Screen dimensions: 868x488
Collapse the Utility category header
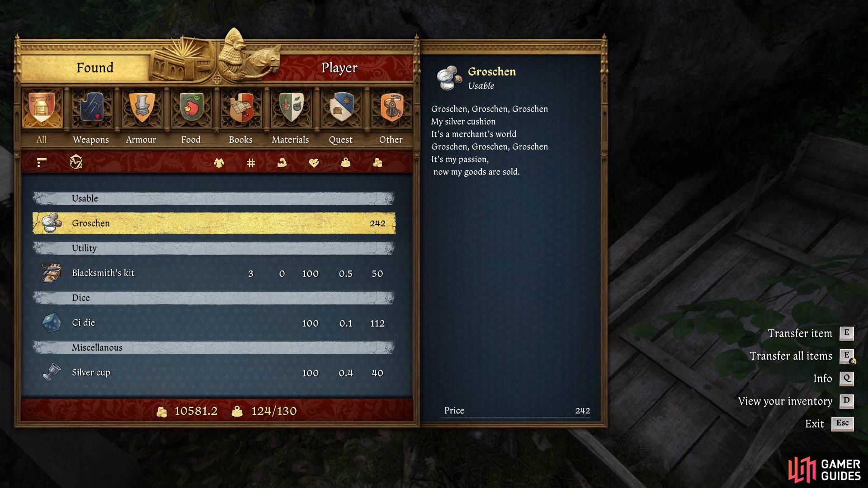[213, 248]
